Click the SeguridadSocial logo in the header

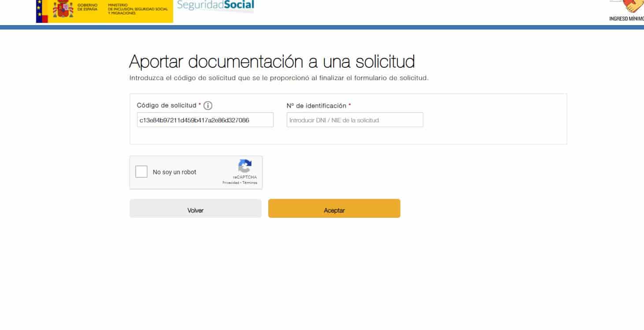(x=215, y=5)
